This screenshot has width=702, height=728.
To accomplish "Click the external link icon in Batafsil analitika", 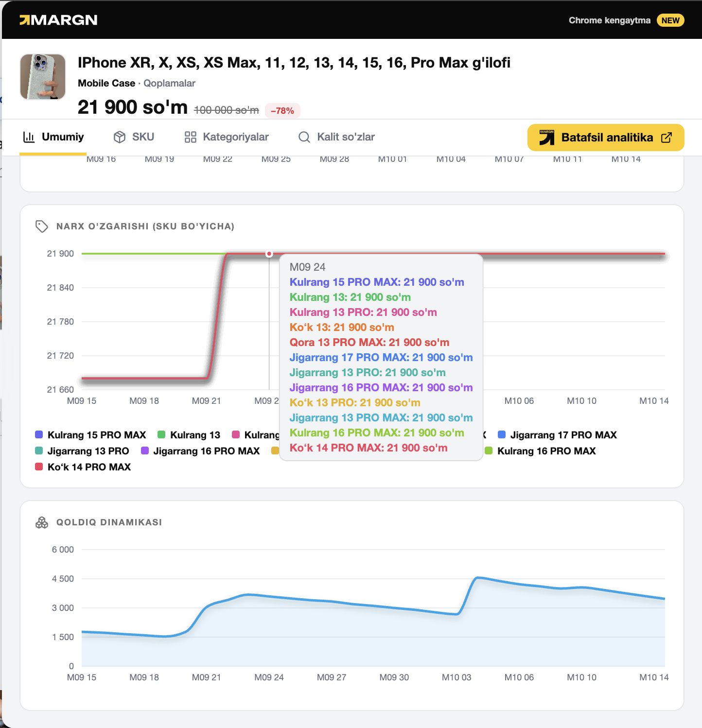I will (x=667, y=138).
